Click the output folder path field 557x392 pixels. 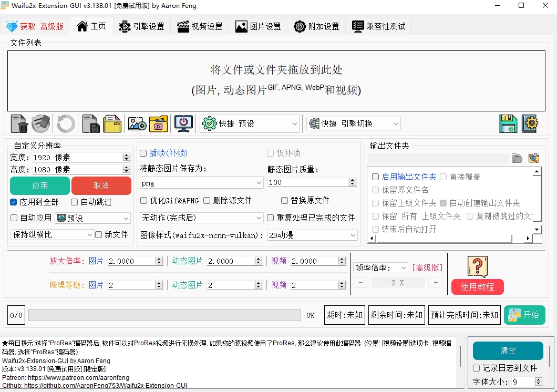pyautogui.click(x=437, y=158)
